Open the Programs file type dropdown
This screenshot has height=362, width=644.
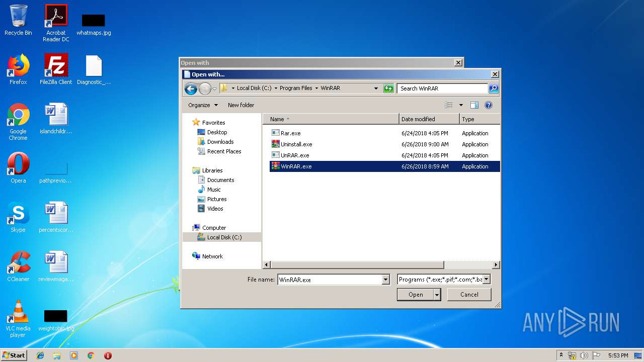[444, 280]
